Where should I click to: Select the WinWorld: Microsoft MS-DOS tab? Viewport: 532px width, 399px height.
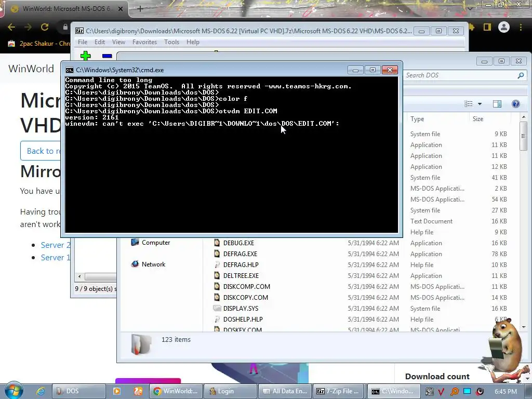tap(66, 9)
